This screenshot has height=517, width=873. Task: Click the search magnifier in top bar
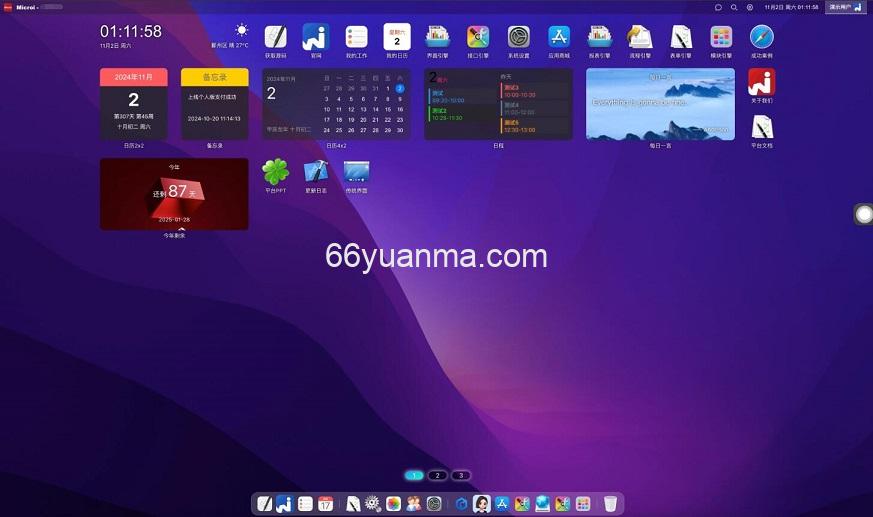[734, 7]
